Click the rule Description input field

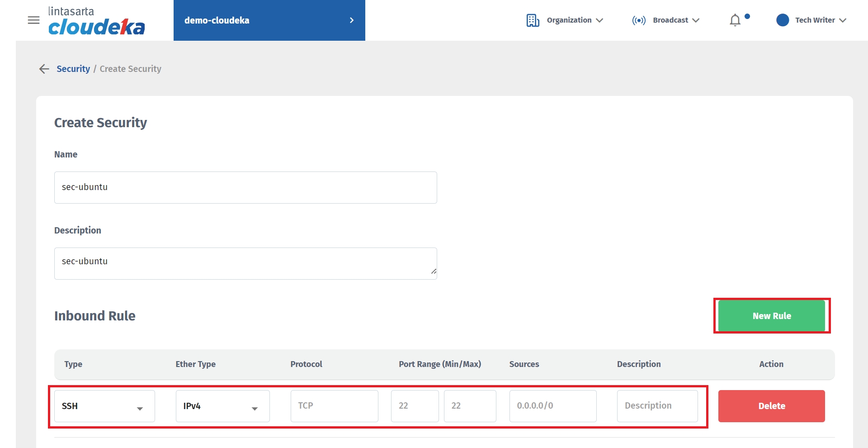pyautogui.click(x=657, y=406)
